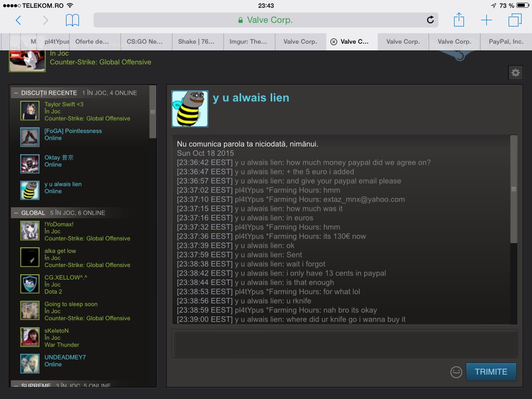Viewport: 532px width, 399px height.
Task: Open the emoticon picker smiley icon
Action: [x=456, y=372]
